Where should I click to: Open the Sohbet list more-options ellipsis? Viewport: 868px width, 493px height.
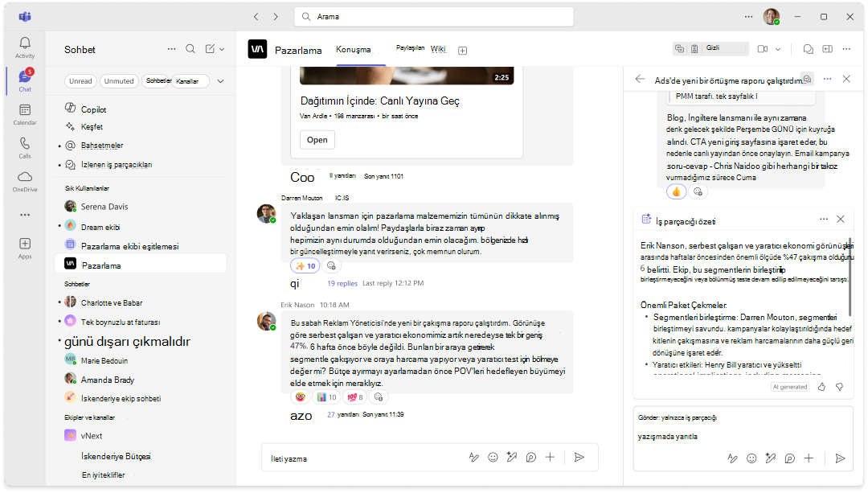(x=172, y=49)
